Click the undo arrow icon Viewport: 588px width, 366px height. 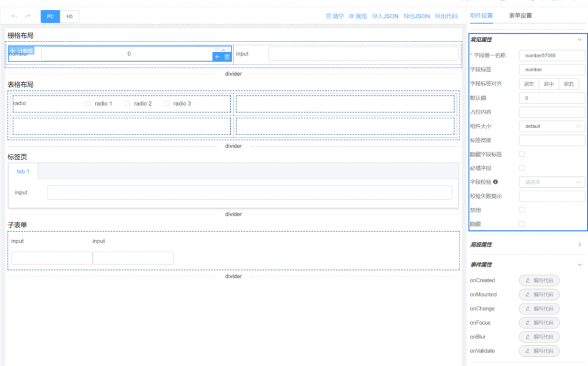pos(14,16)
